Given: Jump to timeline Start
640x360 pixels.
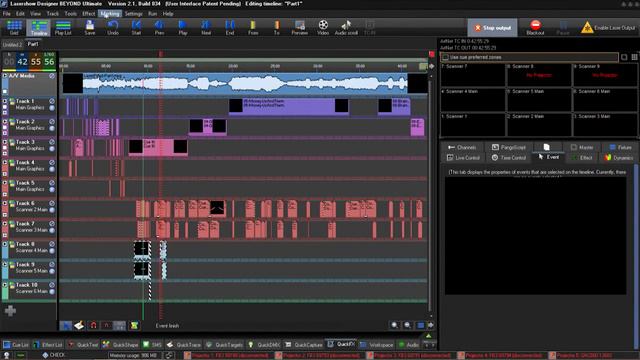Looking at the screenshot, I should [136, 28].
